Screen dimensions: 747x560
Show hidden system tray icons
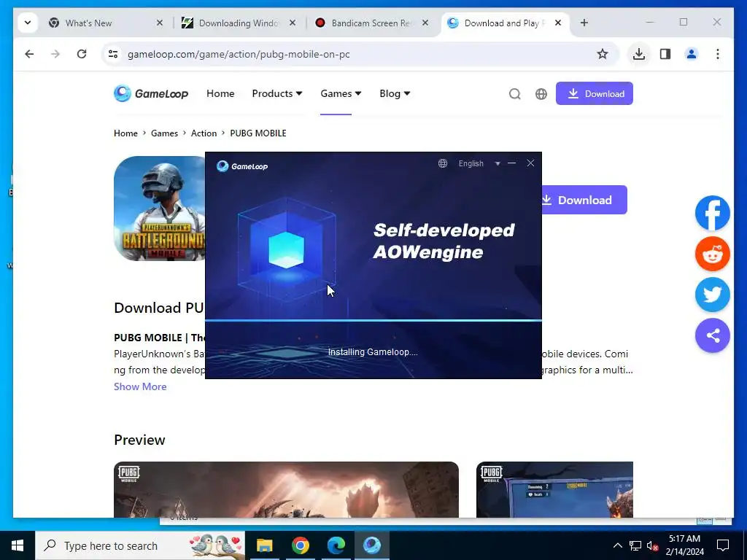pos(617,545)
